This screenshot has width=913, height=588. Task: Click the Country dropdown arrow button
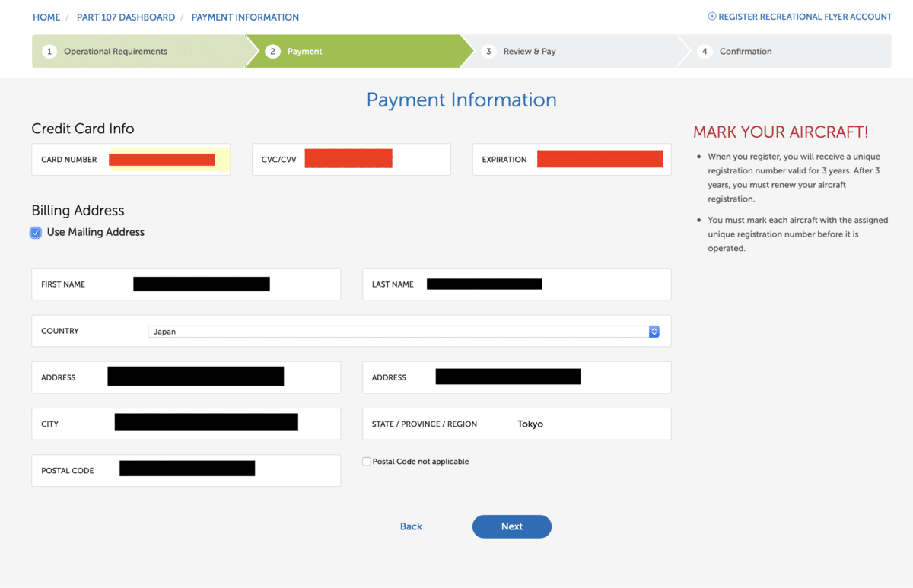(654, 332)
